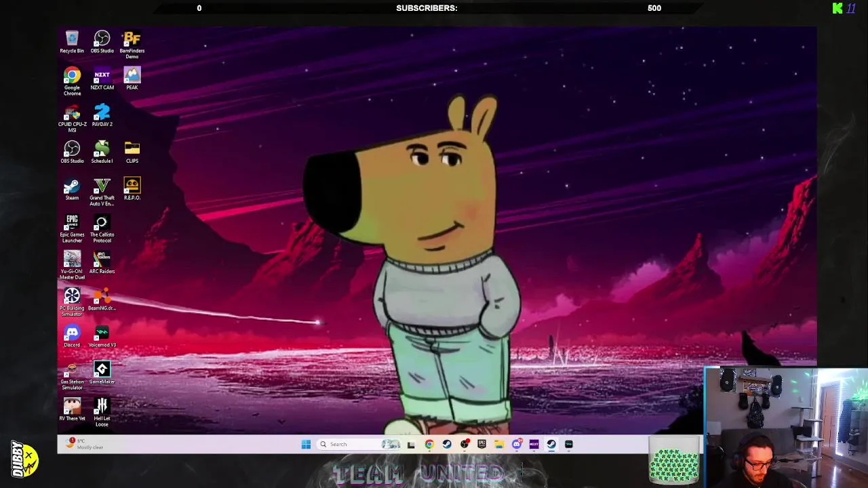
Task: Select the Hell Let Loose shortcut
Action: 102,412
